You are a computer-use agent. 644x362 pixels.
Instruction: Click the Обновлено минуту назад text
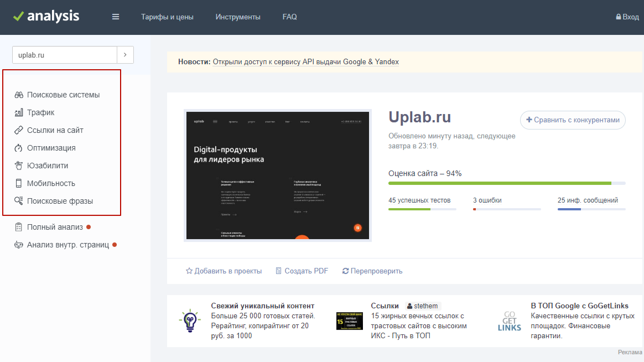452,141
